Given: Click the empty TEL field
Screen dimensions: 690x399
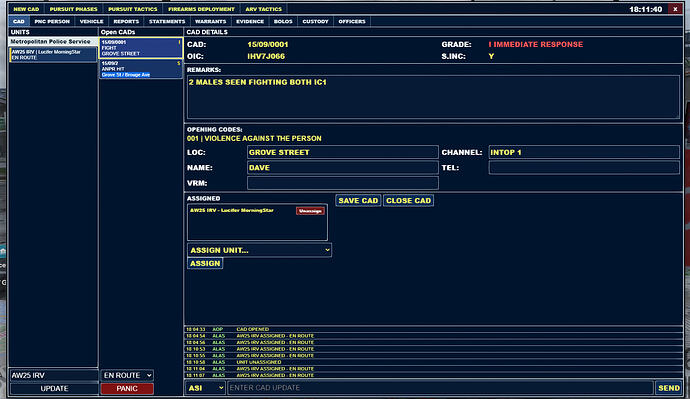Looking at the screenshot, I should coord(584,168).
